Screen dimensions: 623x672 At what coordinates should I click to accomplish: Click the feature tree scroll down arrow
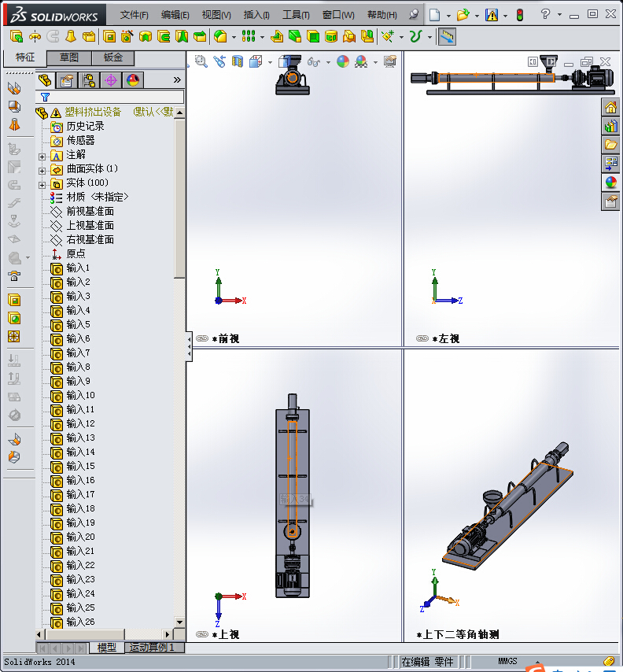179,622
